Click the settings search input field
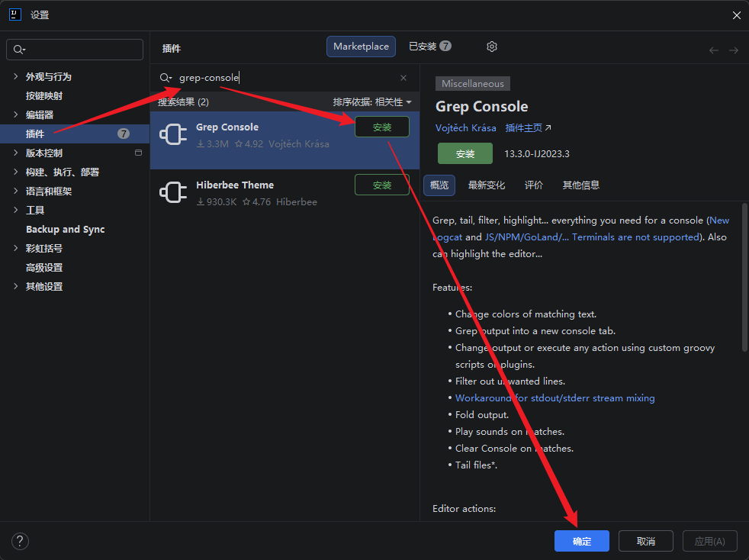 tap(75, 50)
